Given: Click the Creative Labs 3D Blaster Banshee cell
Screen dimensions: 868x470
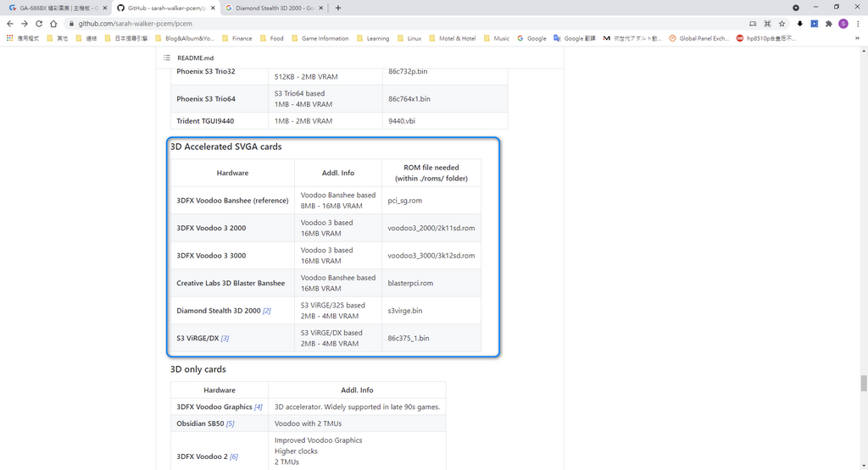Looking at the screenshot, I should pyautogui.click(x=232, y=283).
